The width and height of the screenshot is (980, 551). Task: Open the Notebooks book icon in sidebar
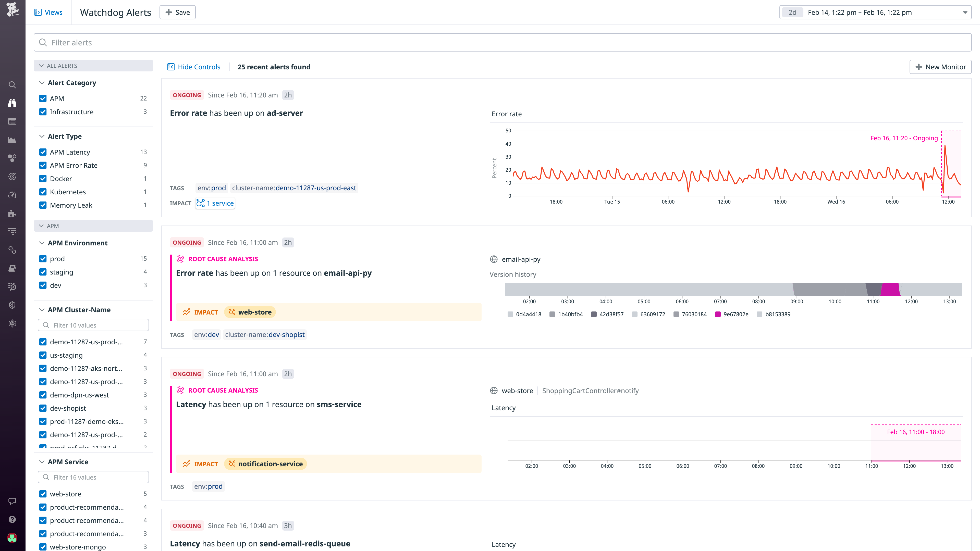pyautogui.click(x=12, y=268)
